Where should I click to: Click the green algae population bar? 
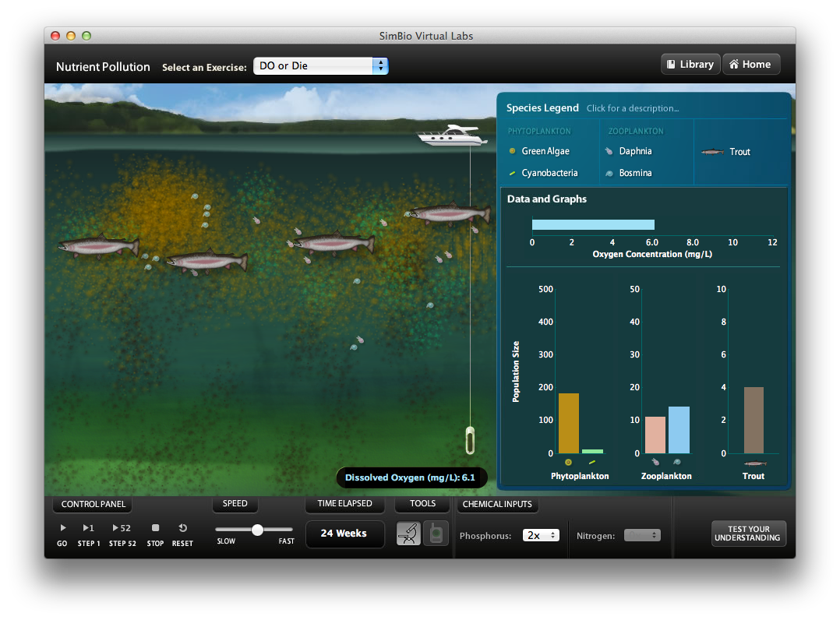point(568,424)
